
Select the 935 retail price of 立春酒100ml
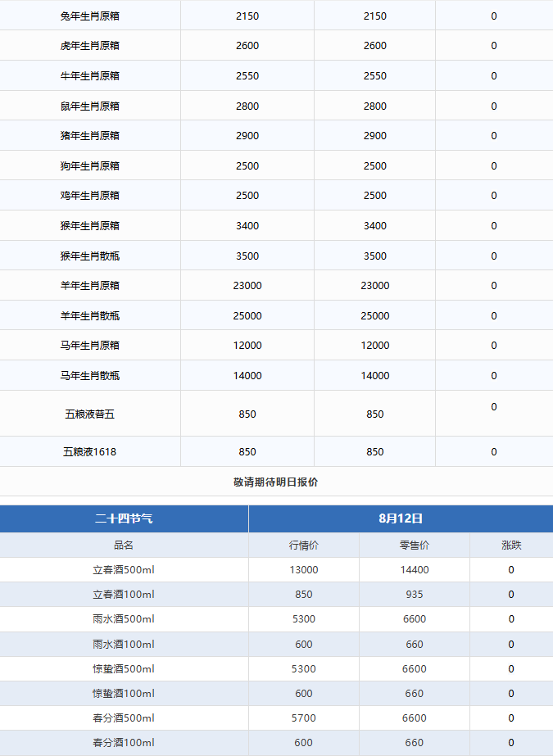[x=415, y=595]
